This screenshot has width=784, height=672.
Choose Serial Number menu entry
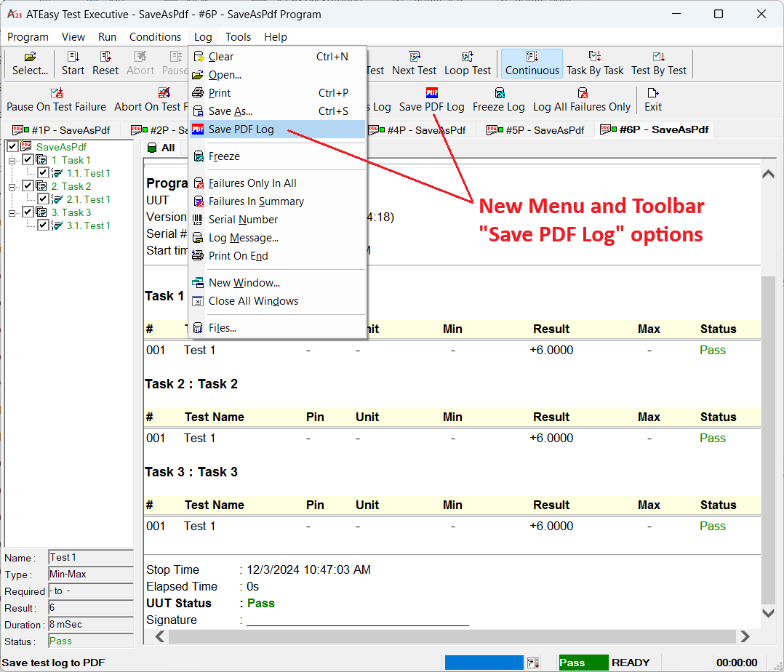pos(278,220)
